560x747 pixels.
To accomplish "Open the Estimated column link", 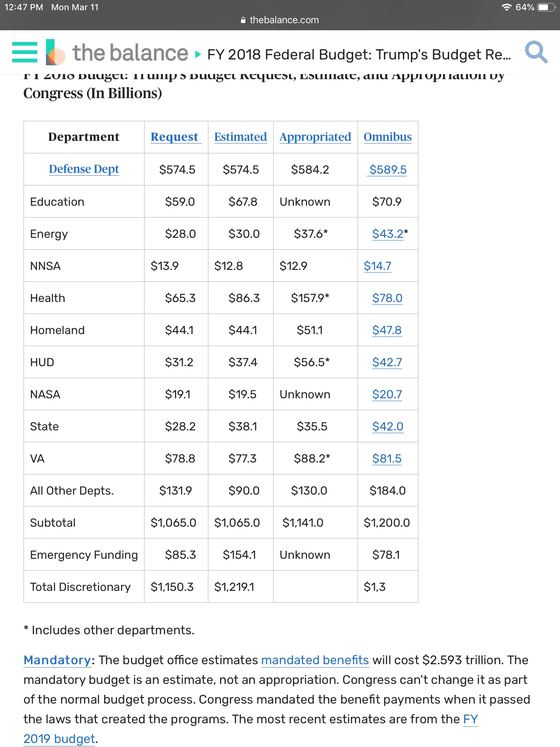I will tap(240, 137).
